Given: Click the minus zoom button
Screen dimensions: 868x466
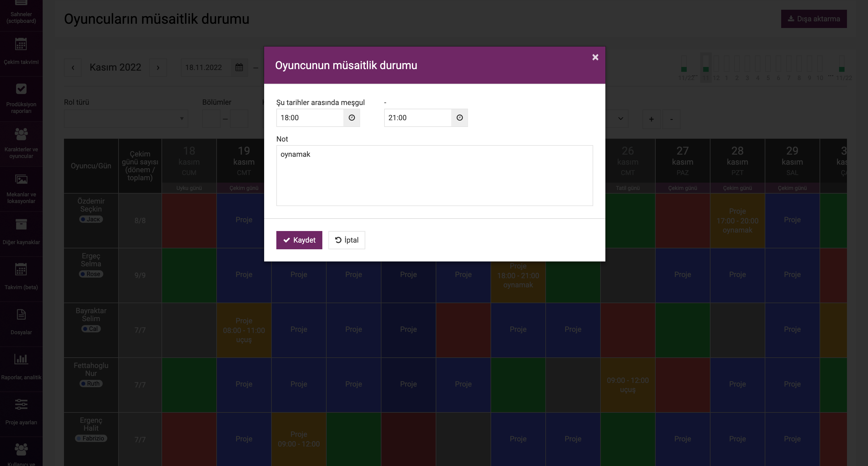Looking at the screenshot, I should (671, 119).
